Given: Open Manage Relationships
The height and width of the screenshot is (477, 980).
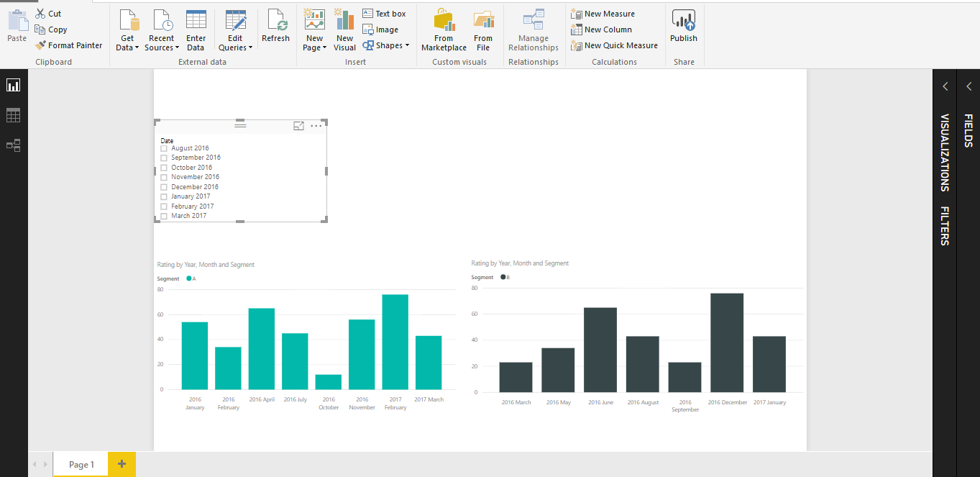Looking at the screenshot, I should coord(533,30).
